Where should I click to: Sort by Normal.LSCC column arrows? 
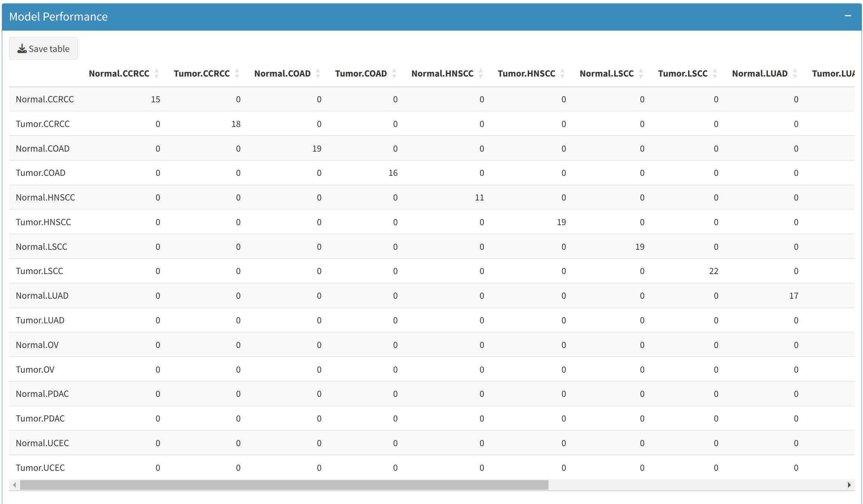(641, 74)
